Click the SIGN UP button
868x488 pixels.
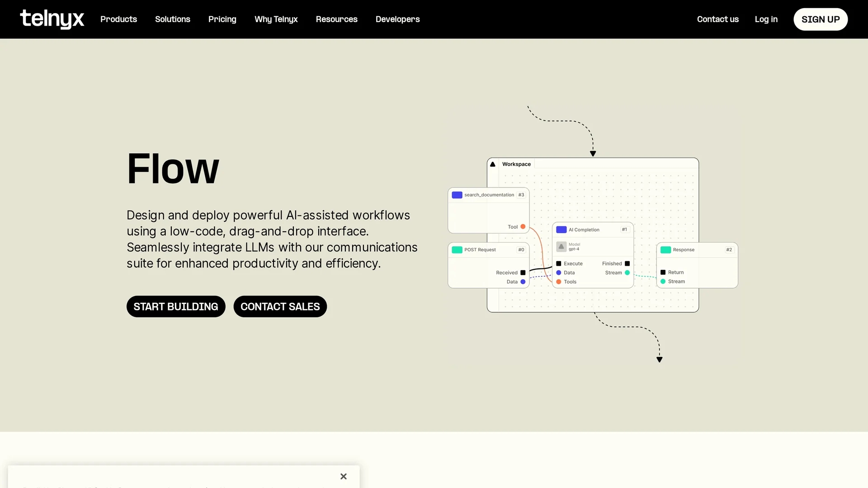pyautogui.click(x=821, y=19)
